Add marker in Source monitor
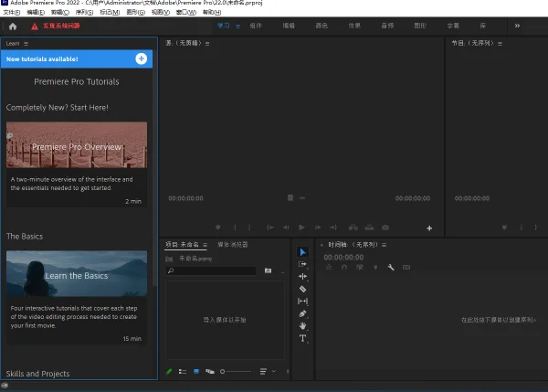Viewport: 548px width, 392px height. tap(217, 228)
